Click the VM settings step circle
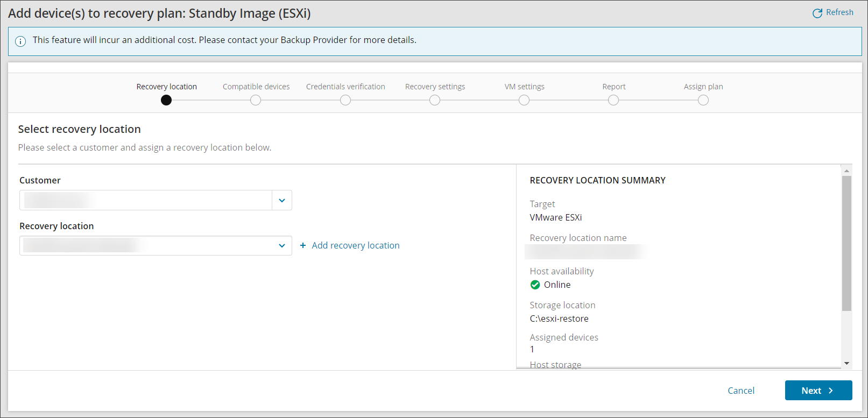 coord(524,100)
